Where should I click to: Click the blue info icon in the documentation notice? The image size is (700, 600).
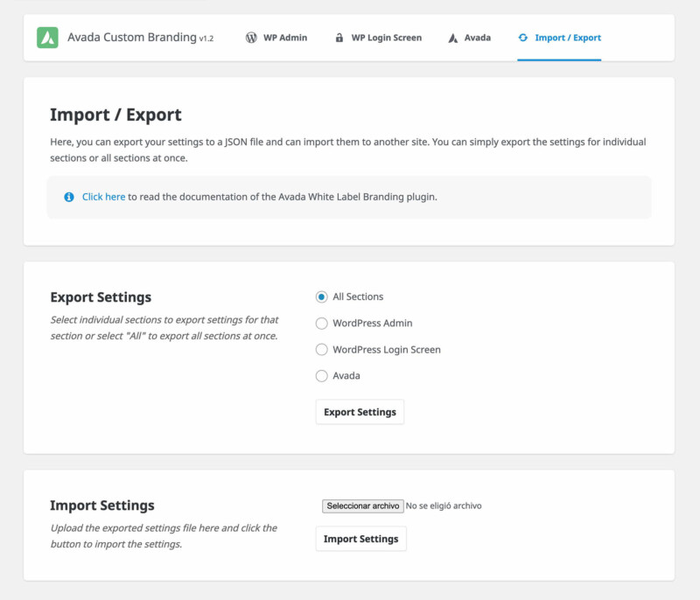68,197
